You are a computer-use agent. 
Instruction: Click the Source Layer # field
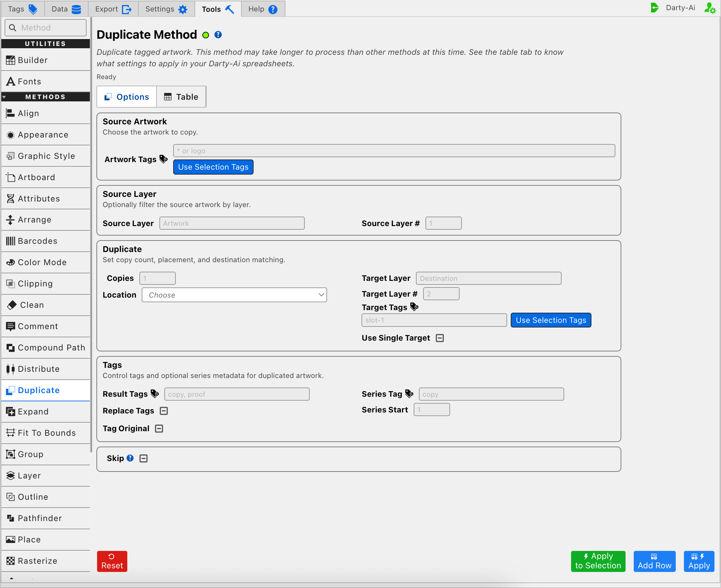pos(443,223)
